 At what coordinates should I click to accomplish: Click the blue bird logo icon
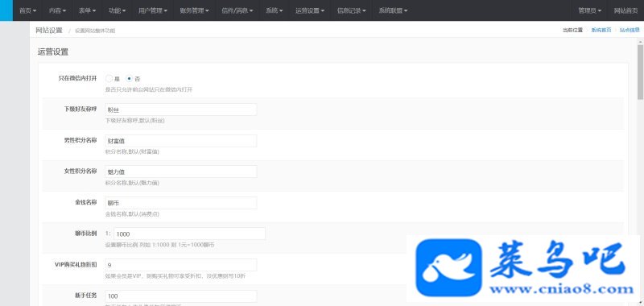pyautogui.click(x=448, y=268)
